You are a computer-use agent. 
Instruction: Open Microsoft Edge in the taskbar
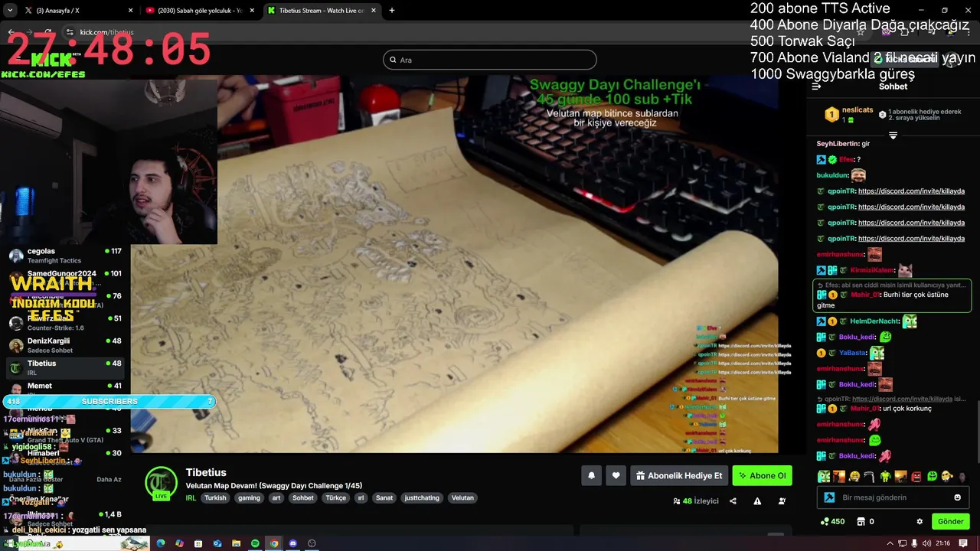161,543
